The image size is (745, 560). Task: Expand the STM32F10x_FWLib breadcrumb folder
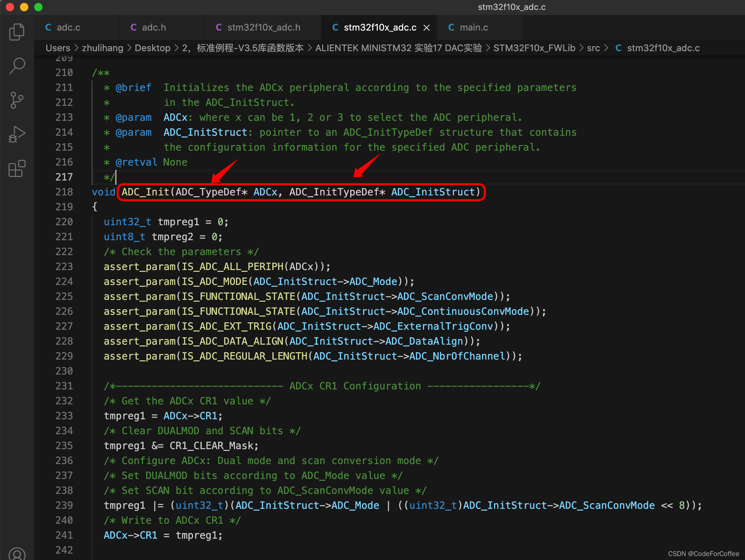(x=534, y=48)
